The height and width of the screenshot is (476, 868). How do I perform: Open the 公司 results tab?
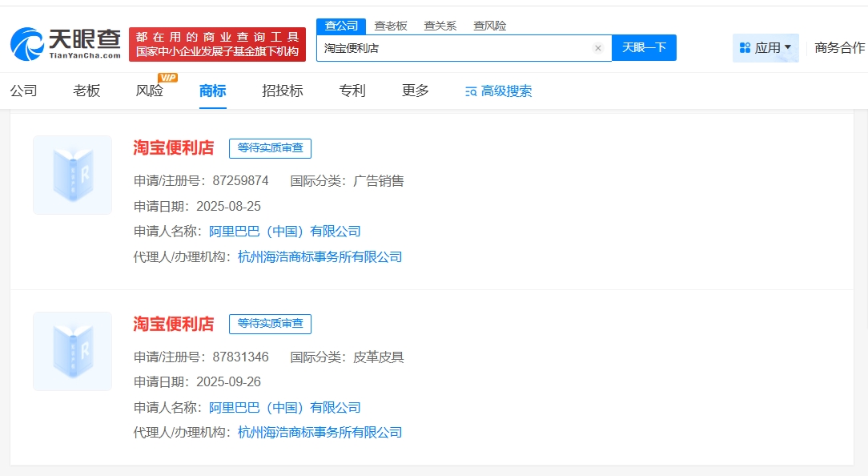tap(24, 91)
